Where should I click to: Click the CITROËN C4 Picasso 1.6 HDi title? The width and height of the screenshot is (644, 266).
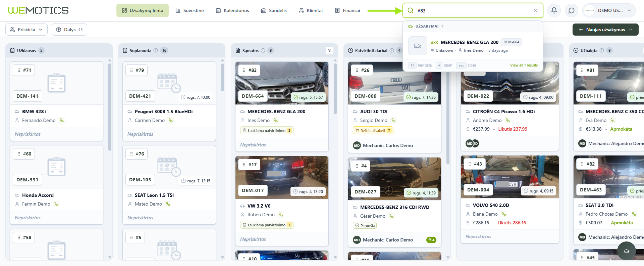(504, 112)
